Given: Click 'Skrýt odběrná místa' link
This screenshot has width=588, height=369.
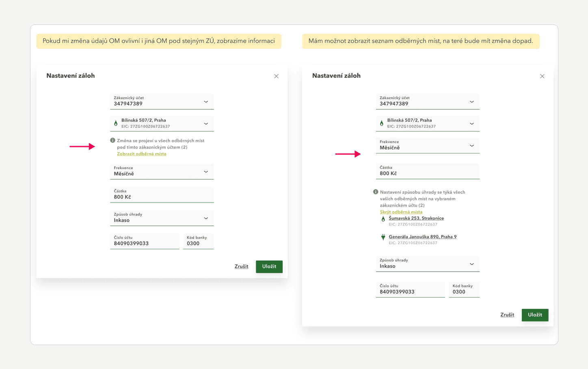Looking at the screenshot, I should [x=401, y=212].
